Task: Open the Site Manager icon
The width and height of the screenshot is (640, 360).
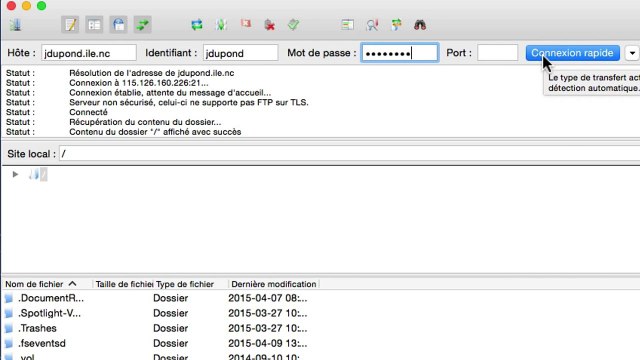Action: pos(16,25)
